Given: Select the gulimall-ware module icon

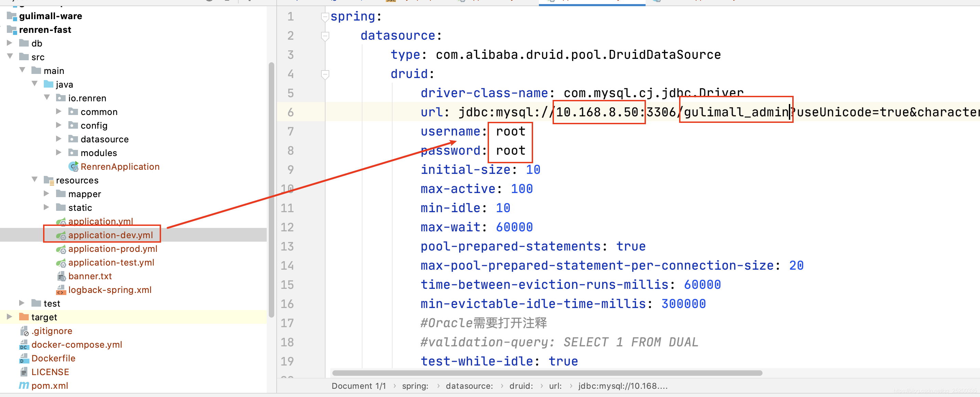Looking at the screenshot, I should tap(12, 16).
